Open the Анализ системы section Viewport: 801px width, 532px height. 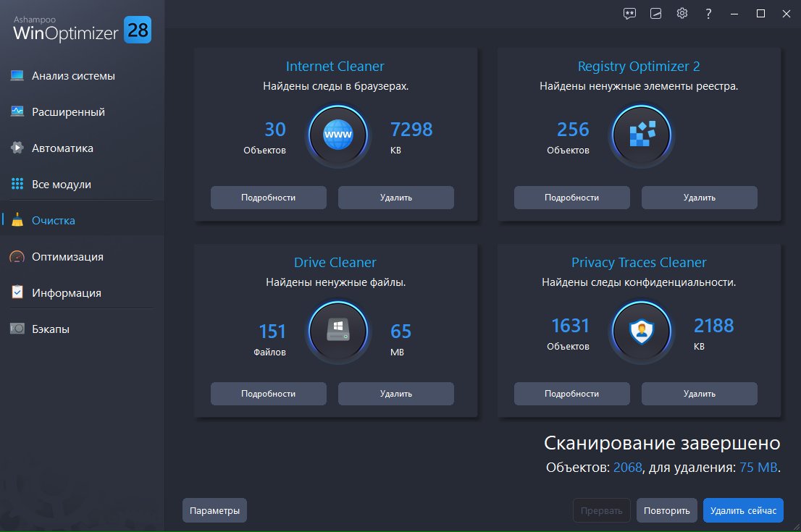(73, 76)
